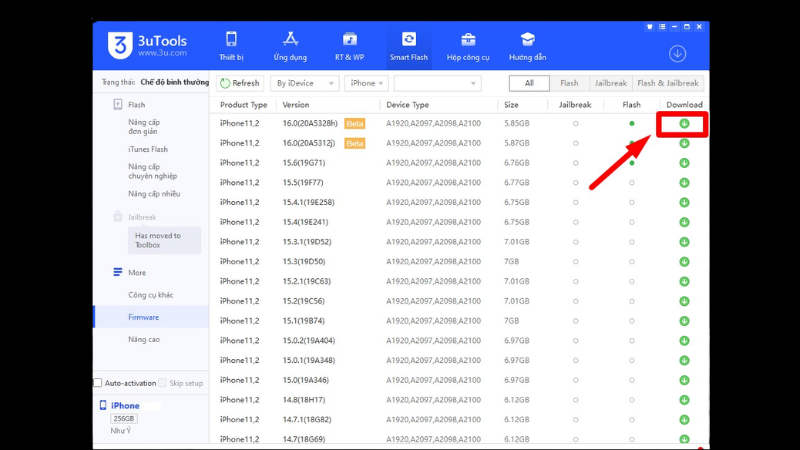Open Hướng dẫn tutorials section
The width and height of the screenshot is (800, 450).
[528, 46]
